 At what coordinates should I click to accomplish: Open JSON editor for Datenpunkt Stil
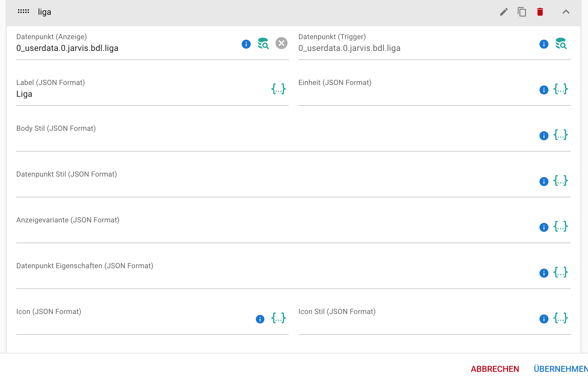561,181
